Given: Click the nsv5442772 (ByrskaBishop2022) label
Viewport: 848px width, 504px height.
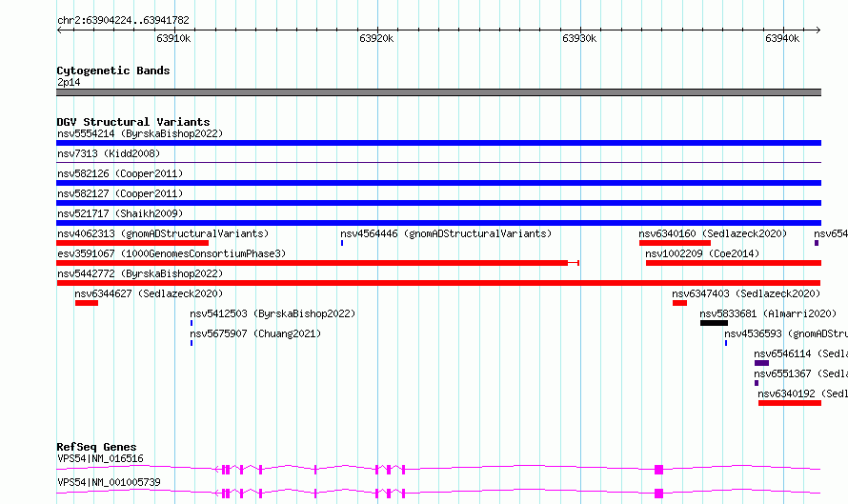Looking at the screenshot, I should tap(140, 273).
